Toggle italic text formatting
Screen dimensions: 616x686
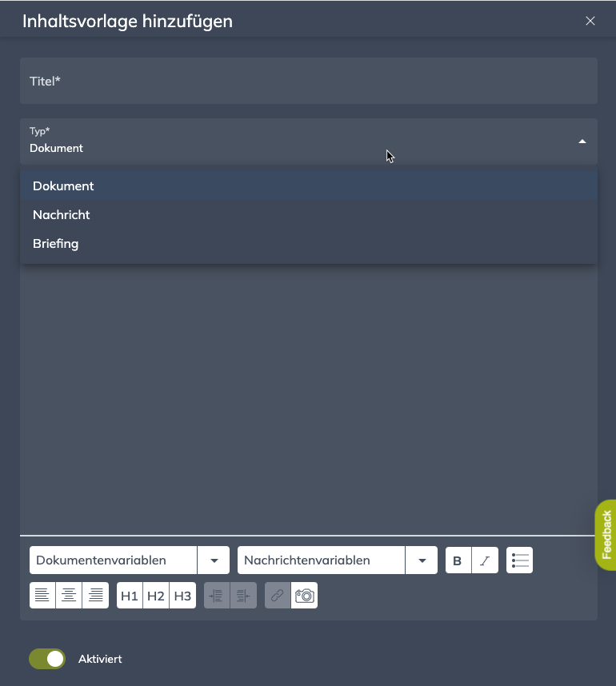(x=485, y=560)
